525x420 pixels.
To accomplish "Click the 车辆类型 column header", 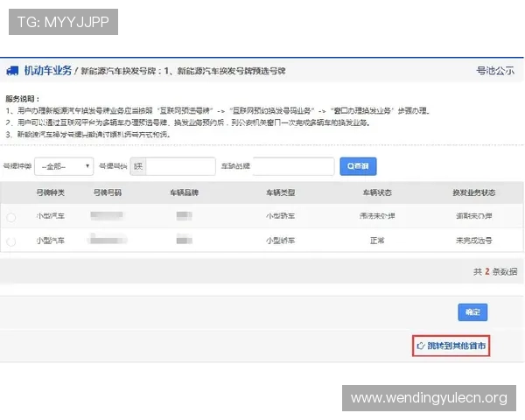I will [x=281, y=192].
